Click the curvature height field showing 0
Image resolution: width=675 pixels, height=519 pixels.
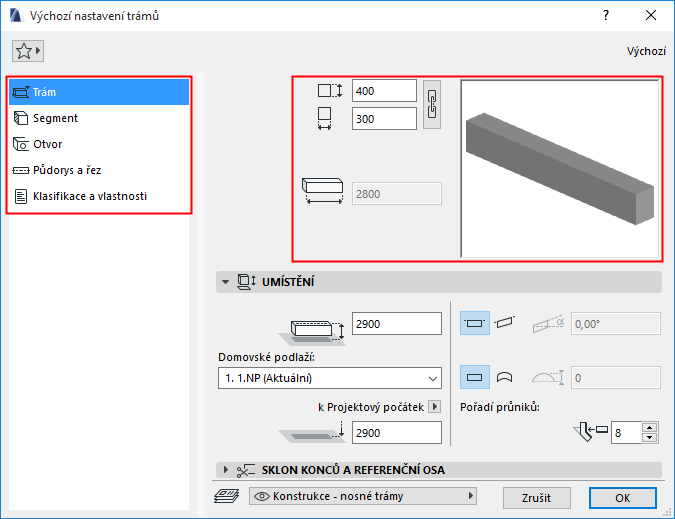coord(616,378)
